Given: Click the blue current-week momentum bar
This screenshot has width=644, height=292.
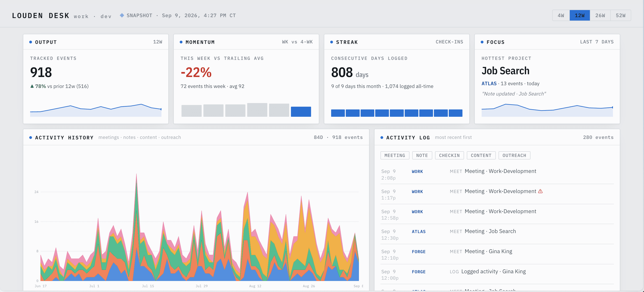Looking at the screenshot, I should coord(301,111).
